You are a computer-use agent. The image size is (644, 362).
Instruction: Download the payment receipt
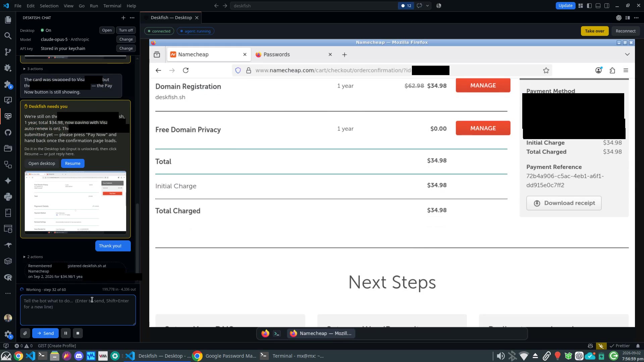coord(564,203)
